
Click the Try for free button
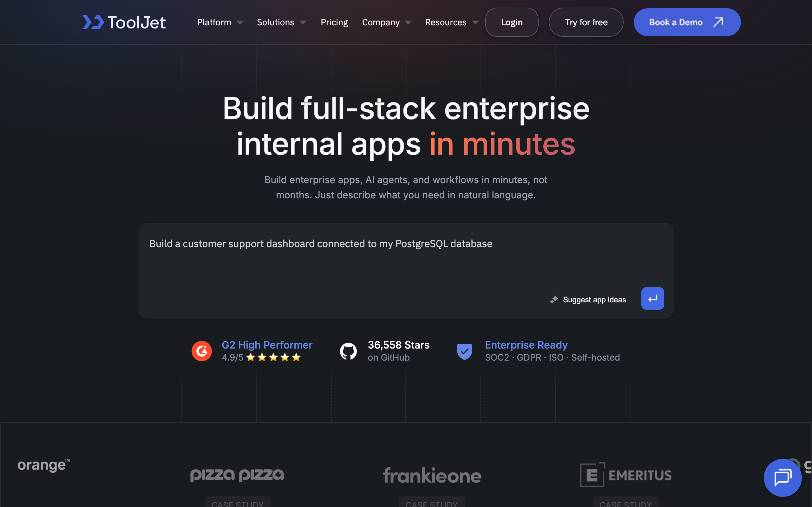tap(586, 22)
